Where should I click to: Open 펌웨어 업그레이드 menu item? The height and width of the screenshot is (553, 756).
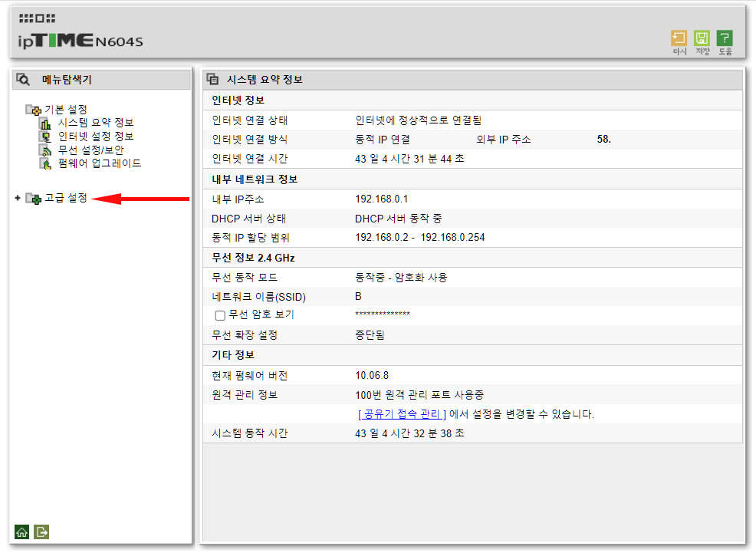pyautogui.click(x=100, y=163)
